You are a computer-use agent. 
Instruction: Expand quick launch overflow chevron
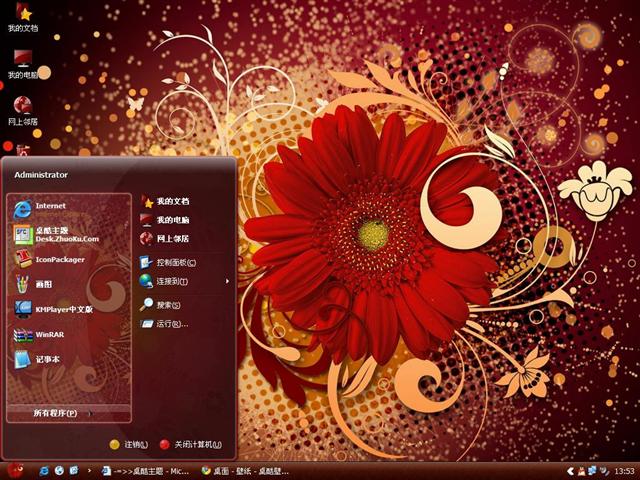pyautogui.click(x=89, y=471)
